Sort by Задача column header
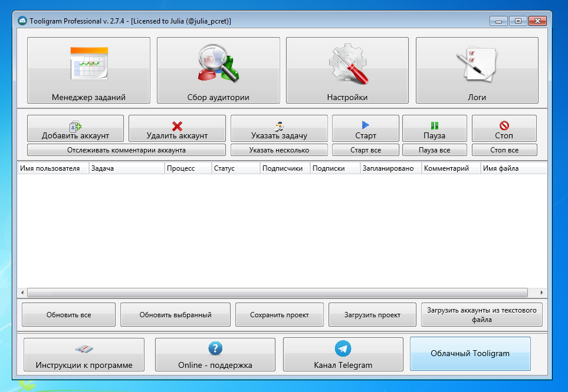Image resolution: width=568 pixels, height=392 pixels. click(x=127, y=168)
